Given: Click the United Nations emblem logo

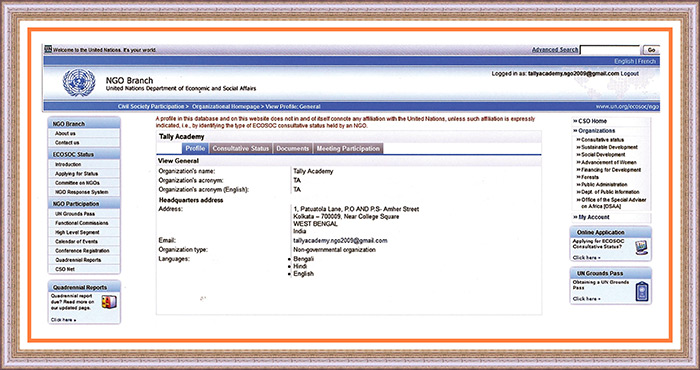Looking at the screenshot, I should (x=79, y=83).
